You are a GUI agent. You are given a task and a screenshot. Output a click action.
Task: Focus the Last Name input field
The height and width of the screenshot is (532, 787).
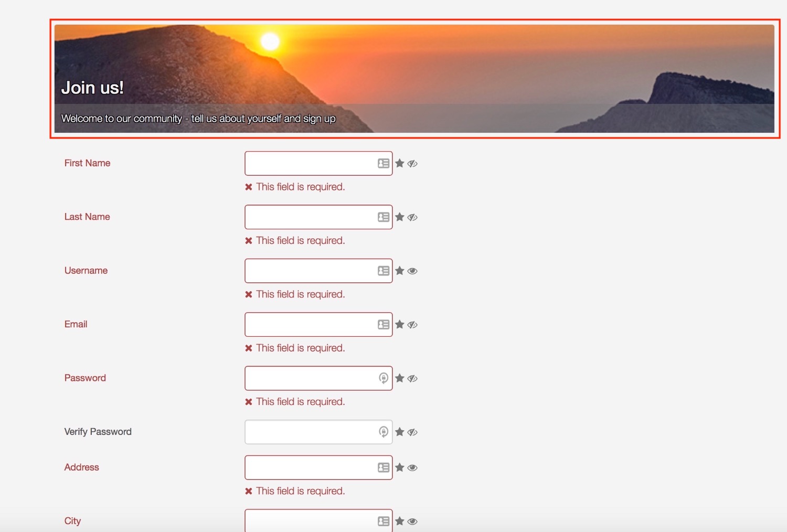pyautogui.click(x=318, y=217)
